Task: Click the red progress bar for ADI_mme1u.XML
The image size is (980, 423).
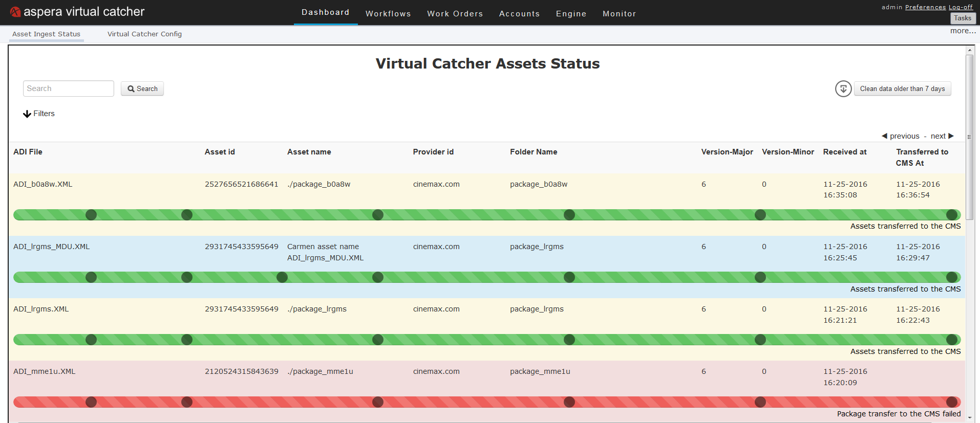Action: coord(487,402)
